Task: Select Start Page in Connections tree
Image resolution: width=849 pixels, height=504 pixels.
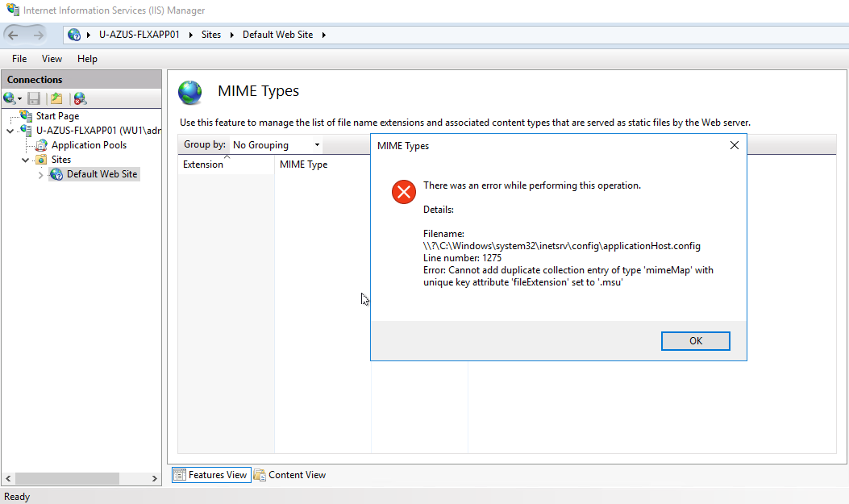Action: pos(57,116)
